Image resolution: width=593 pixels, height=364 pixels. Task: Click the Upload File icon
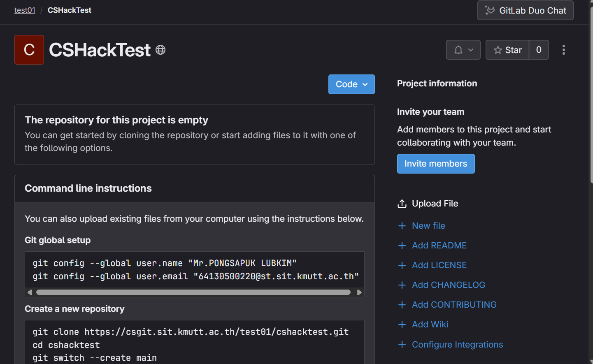tap(402, 204)
